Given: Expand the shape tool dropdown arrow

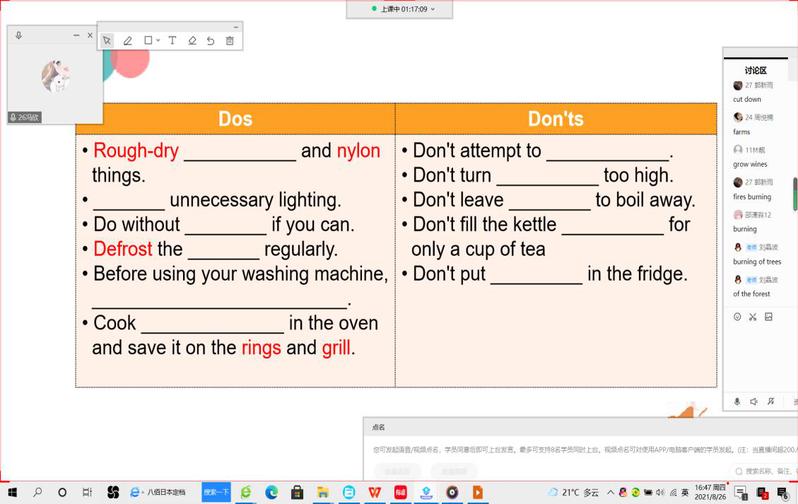Looking at the screenshot, I should click(x=158, y=41).
